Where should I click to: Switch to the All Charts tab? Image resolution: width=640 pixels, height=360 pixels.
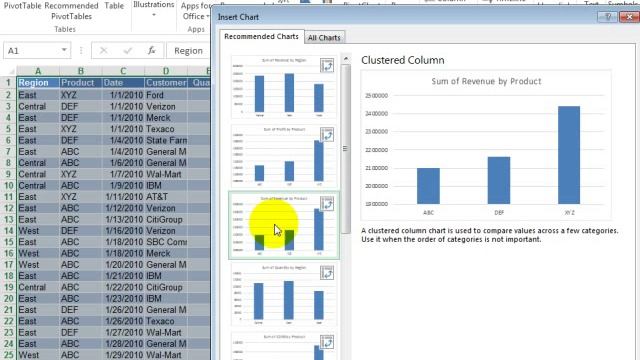point(324,38)
